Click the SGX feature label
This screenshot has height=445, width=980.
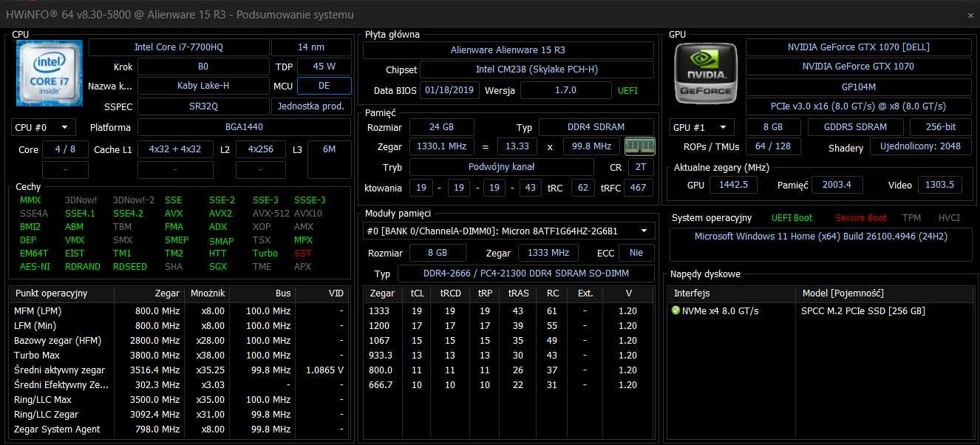(x=218, y=267)
